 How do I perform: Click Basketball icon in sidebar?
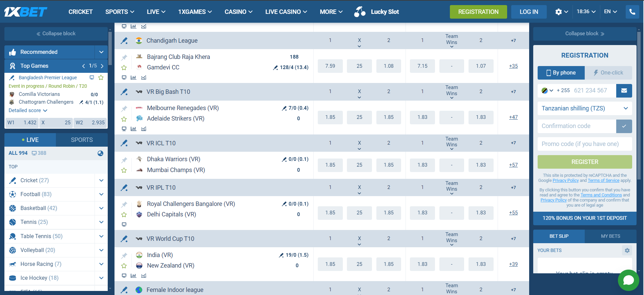13,208
